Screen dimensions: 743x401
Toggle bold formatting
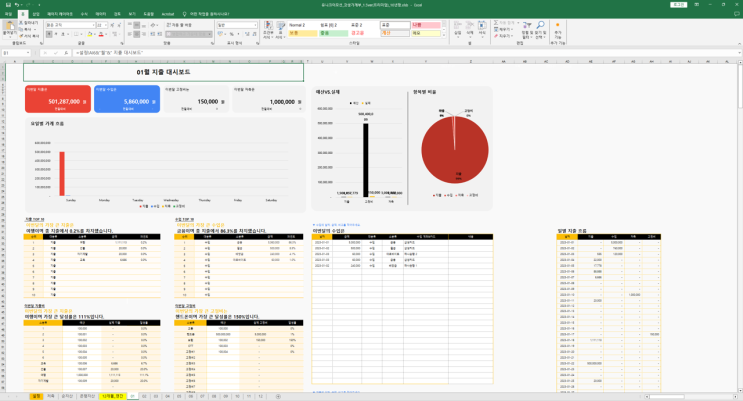pos(49,33)
